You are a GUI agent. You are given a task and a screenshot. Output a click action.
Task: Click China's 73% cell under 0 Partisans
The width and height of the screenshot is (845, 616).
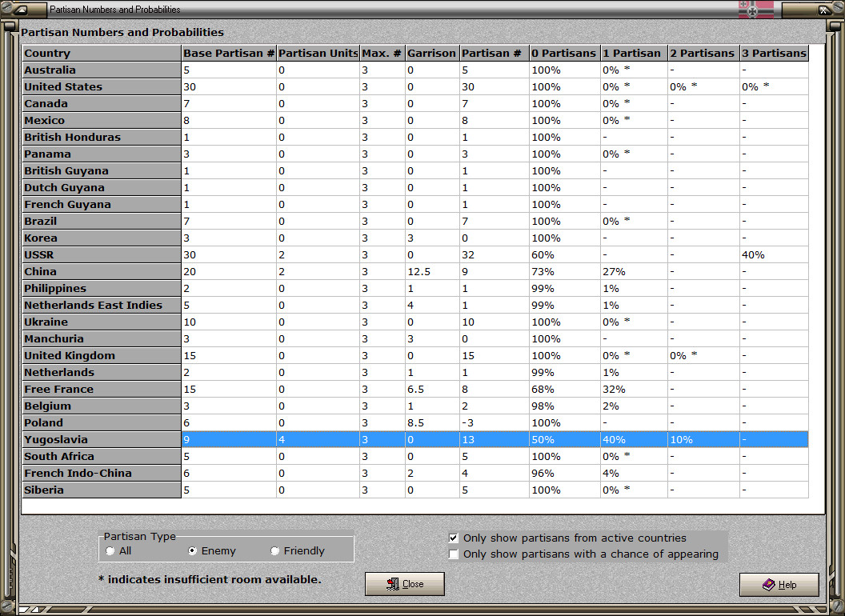[x=565, y=272]
